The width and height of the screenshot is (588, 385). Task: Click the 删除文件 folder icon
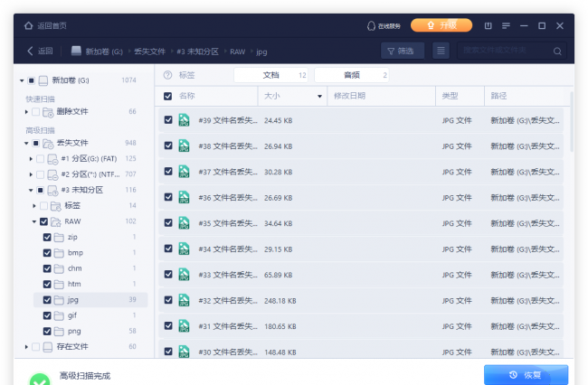[48, 112]
